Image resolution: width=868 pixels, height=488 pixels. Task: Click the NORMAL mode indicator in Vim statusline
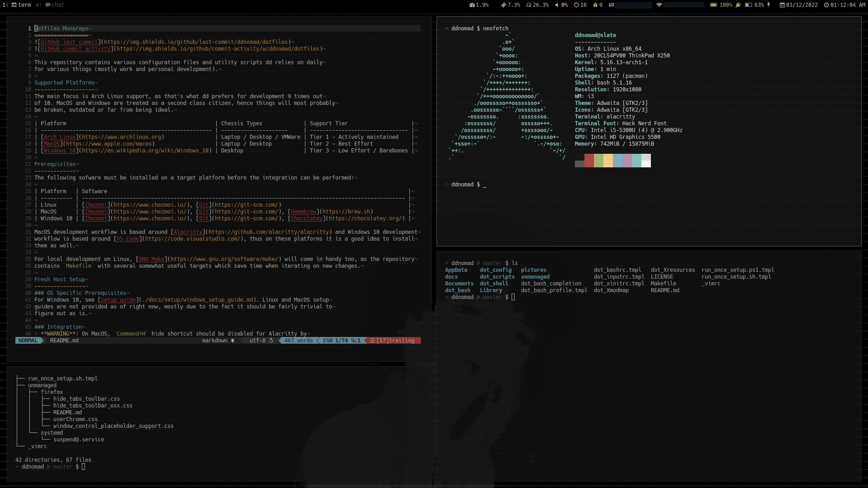28,341
